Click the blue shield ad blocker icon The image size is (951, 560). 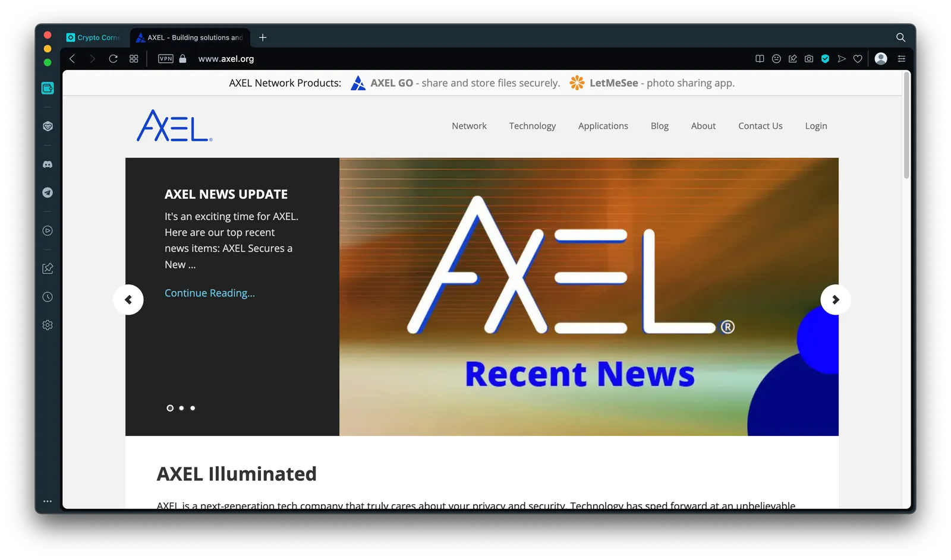[825, 59]
